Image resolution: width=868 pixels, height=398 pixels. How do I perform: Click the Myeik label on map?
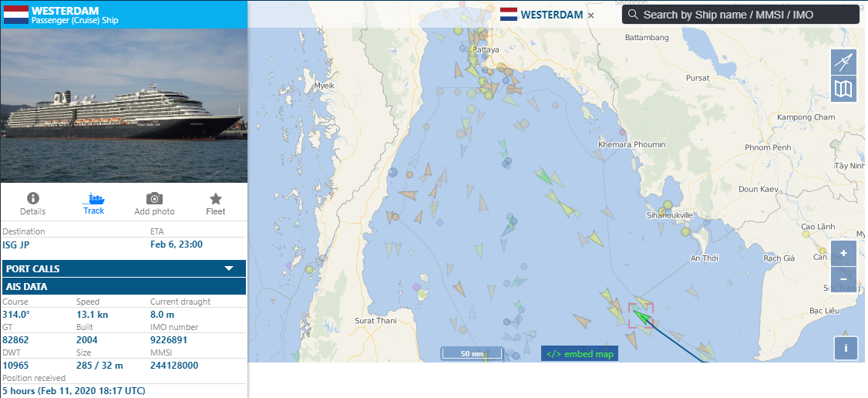(325, 86)
